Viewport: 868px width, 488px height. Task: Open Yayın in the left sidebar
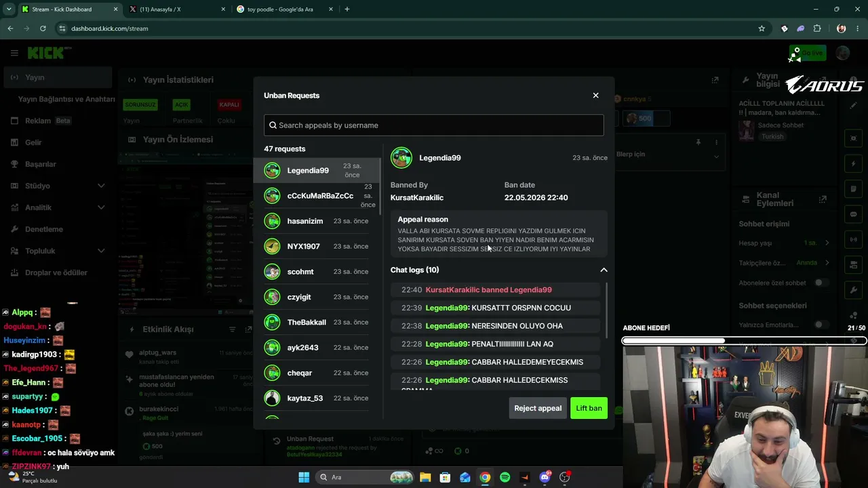pos(58,77)
